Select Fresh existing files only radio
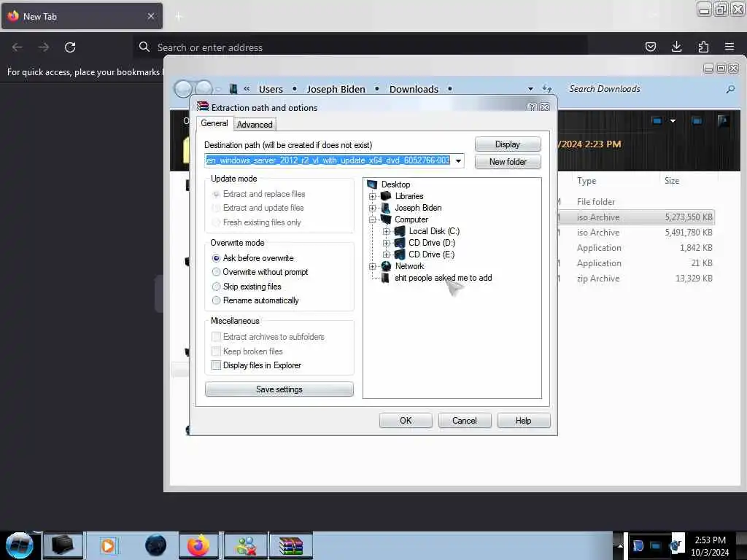The width and height of the screenshot is (747, 560). coord(216,222)
